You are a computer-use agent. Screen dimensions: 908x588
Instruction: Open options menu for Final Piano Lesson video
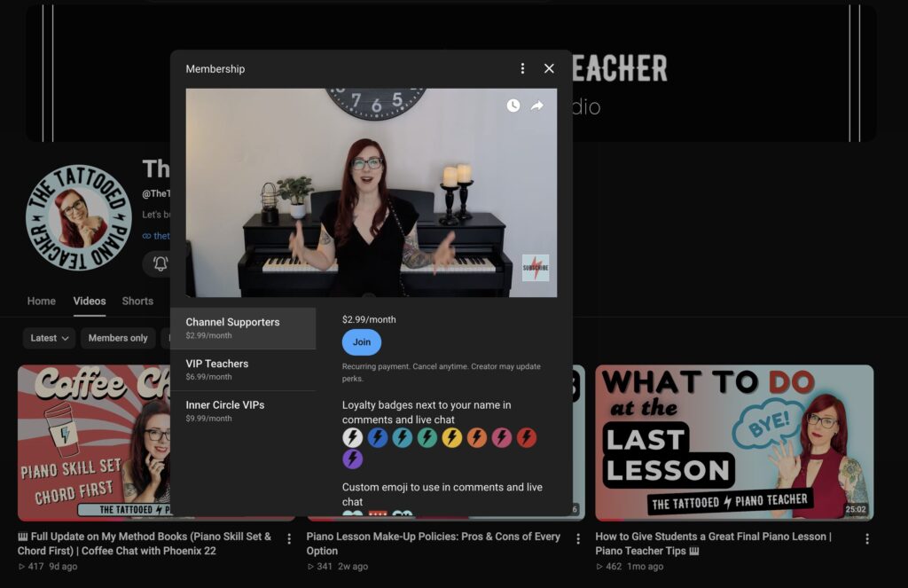pos(867,538)
